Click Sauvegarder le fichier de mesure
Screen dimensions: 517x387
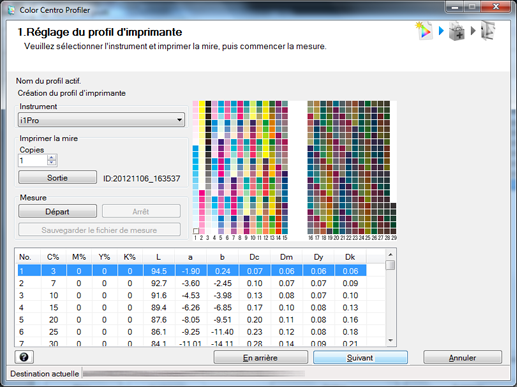pos(99,230)
